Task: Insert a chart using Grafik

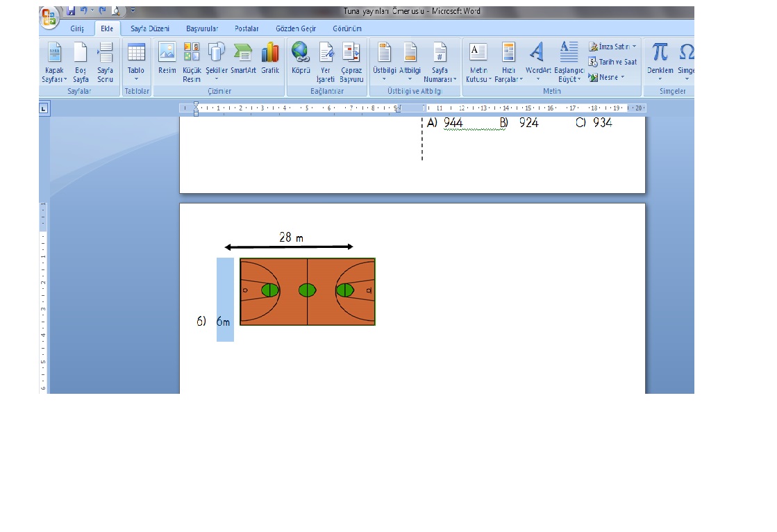Action: point(270,60)
